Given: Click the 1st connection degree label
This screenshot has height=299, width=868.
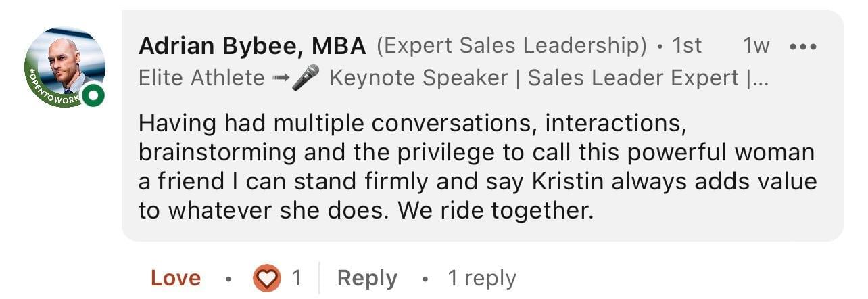Looking at the screenshot, I should pos(687,47).
